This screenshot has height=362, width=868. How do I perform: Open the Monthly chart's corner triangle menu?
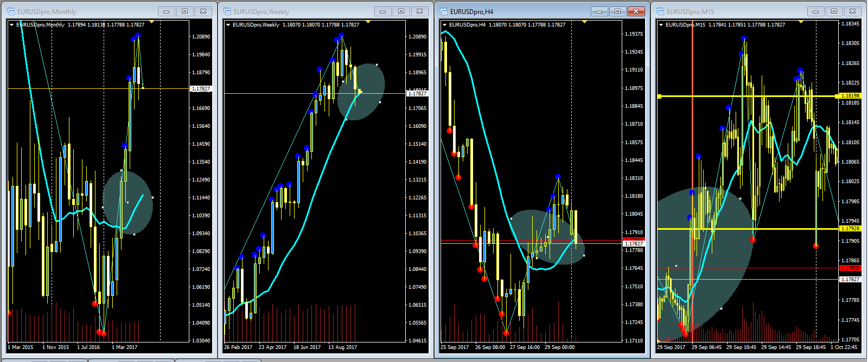click(11, 24)
